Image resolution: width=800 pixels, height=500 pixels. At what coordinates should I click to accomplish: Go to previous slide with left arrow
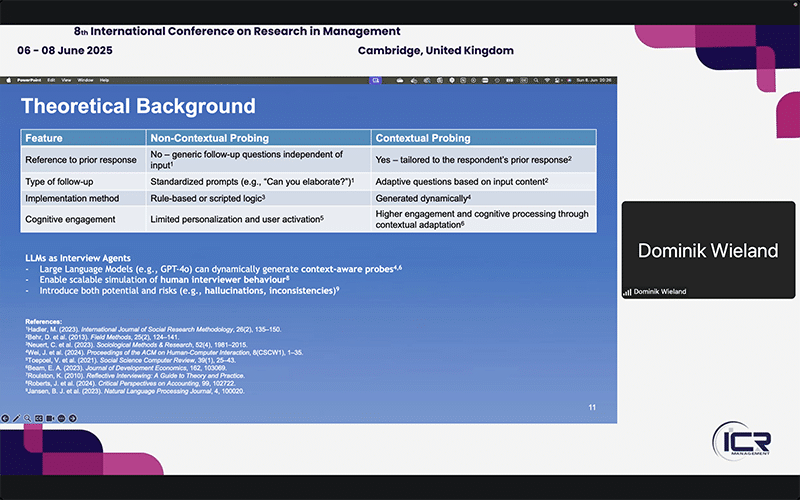pos(5,418)
